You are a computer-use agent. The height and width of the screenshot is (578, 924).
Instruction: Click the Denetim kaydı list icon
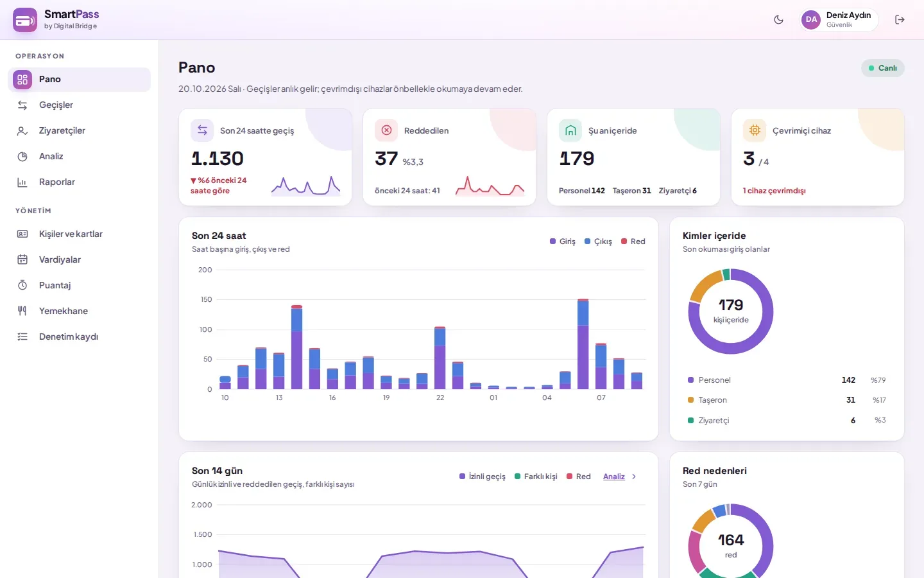point(22,337)
